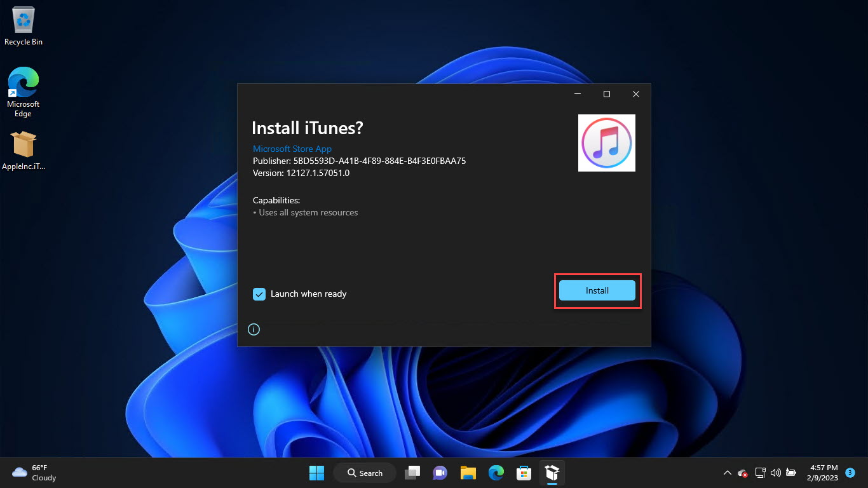Screen dimensions: 868x488
Task: Open the Chat app on the taskbar
Action: coord(440,473)
